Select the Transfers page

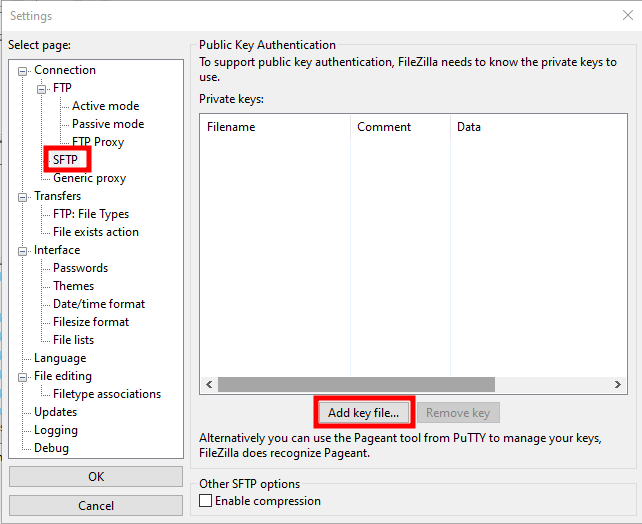(57, 196)
